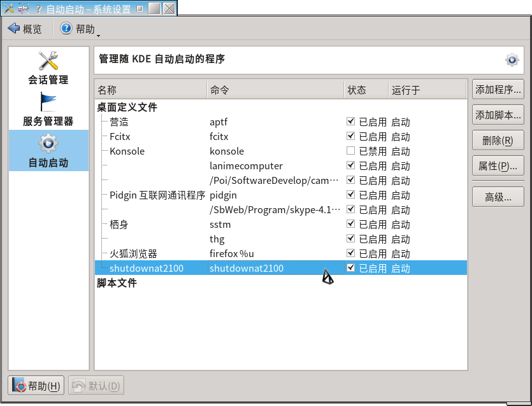Select the 营造 row name

pyautogui.click(x=119, y=122)
